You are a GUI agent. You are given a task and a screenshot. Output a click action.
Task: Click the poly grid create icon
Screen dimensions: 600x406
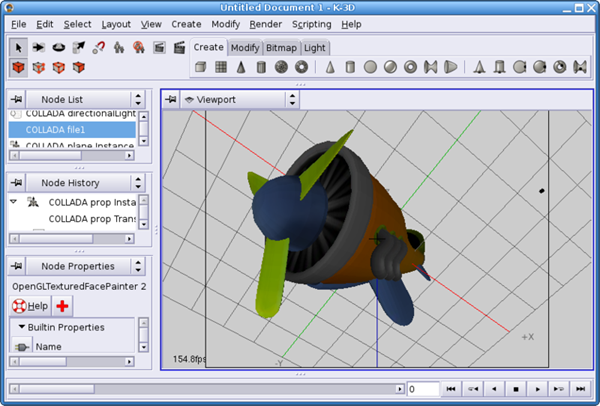[x=221, y=67]
